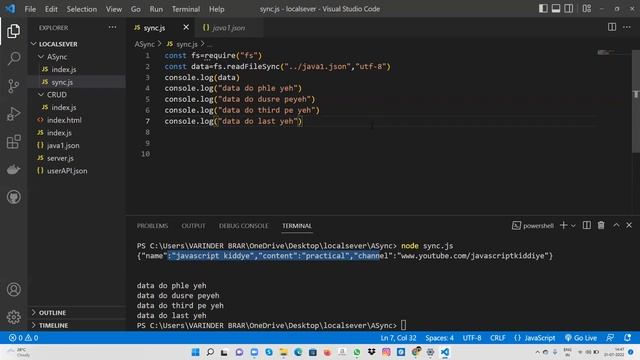This screenshot has width=640, height=360.
Task: Start Go Live server
Action: 581,338
